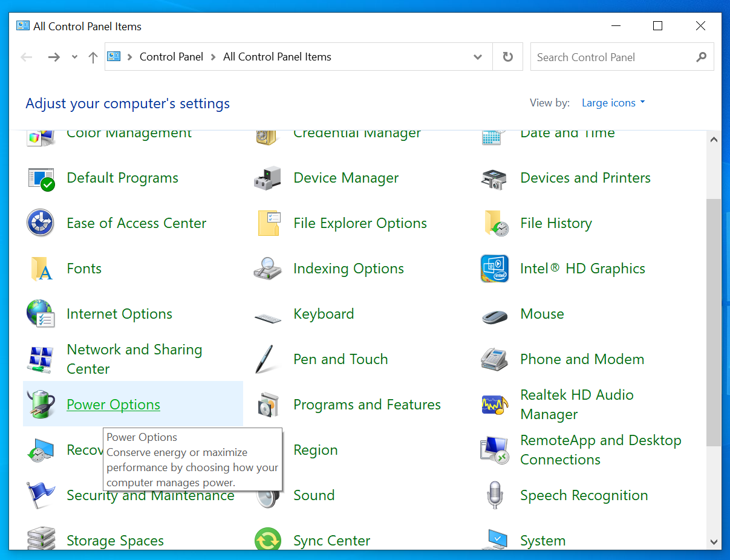Click the scrollbar down arrow
730x560 pixels.
pos(714,542)
